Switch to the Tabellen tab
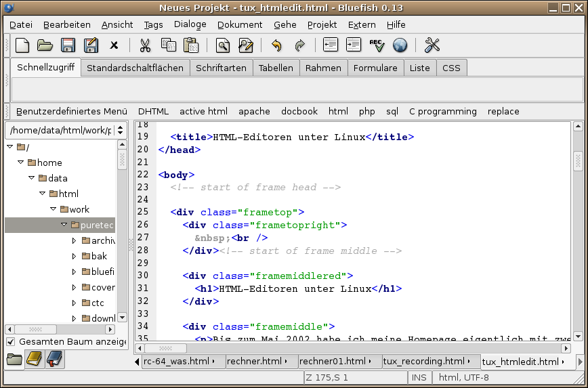Viewport: 588px width, 388px height. click(276, 68)
